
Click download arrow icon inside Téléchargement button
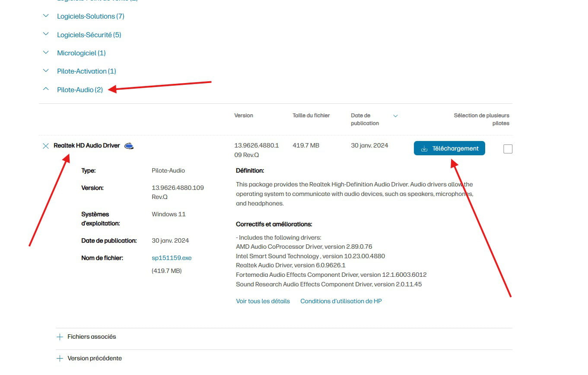coord(424,148)
